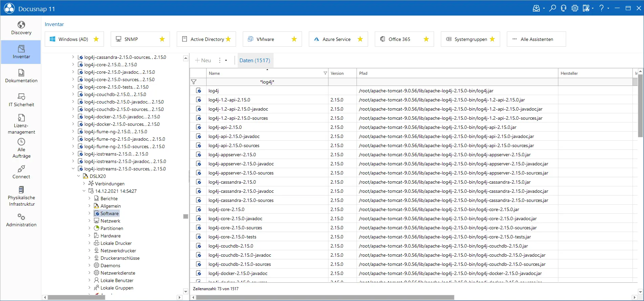This screenshot has height=301, width=644.
Task: Toggle favorite star on SNMP
Action: tap(162, 39)
